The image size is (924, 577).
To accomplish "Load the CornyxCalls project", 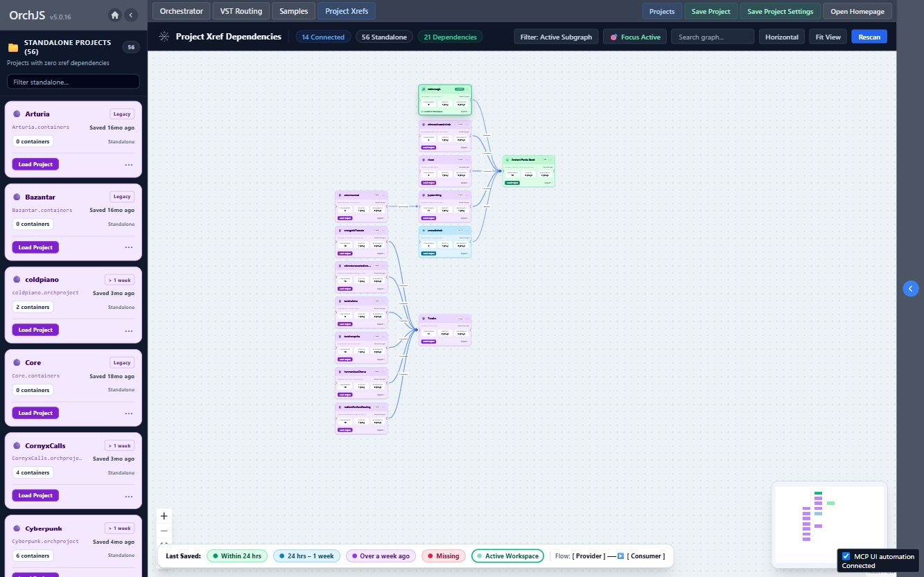I will 35,495.
